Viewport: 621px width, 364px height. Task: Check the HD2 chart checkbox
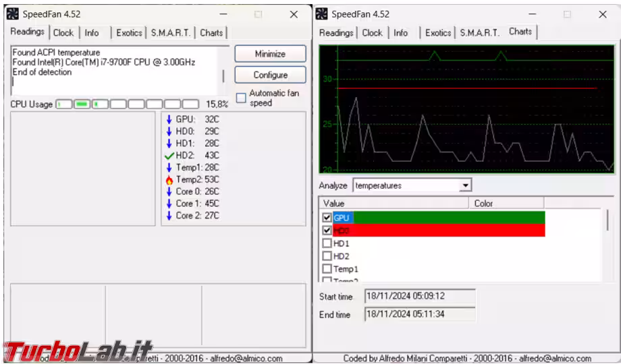[x=327, y=256]
